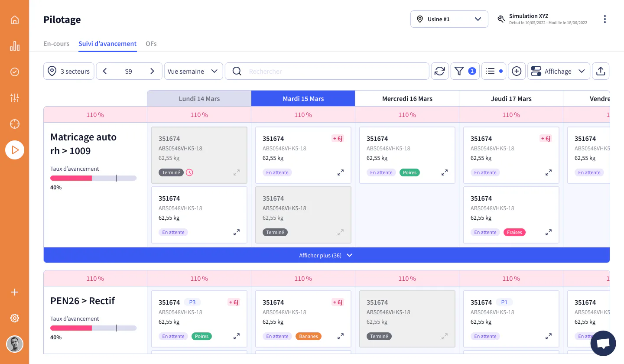Open the user avatar profile

15,344
